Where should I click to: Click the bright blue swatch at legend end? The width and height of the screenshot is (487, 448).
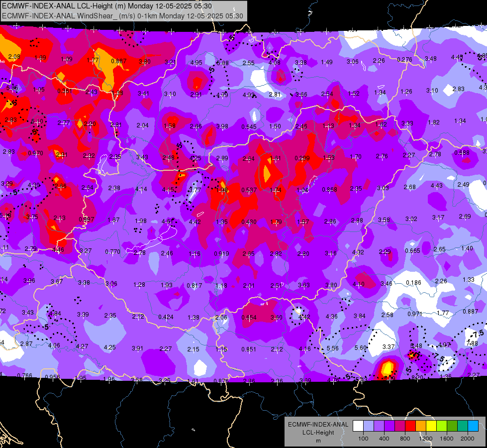click(x=473, y=426)
